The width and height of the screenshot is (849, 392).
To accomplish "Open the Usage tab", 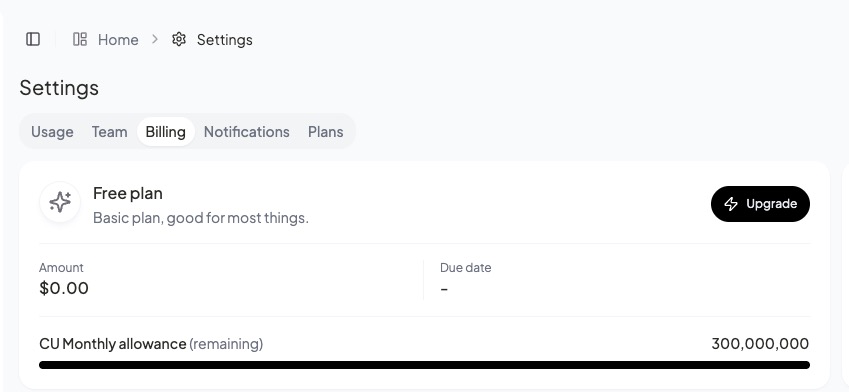I will pos(52,132).
